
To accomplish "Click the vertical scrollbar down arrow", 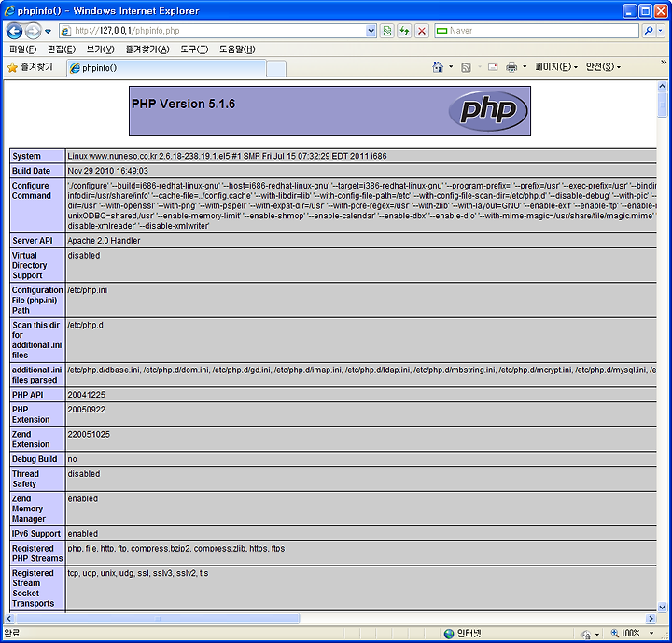I will pos(662,607).
